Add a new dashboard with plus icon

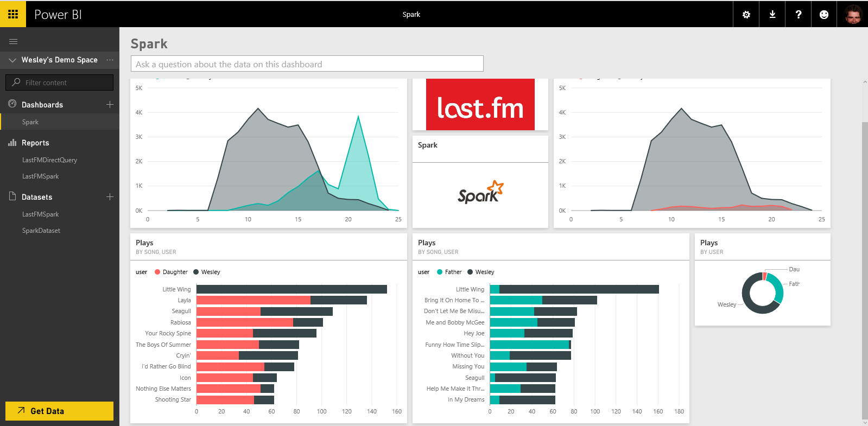point(110,105)
